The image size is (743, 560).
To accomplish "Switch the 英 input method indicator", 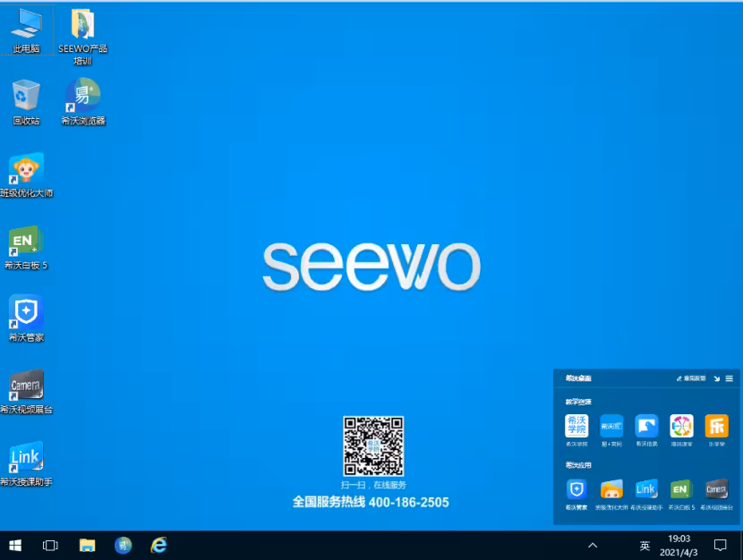I will coord(645,546).
